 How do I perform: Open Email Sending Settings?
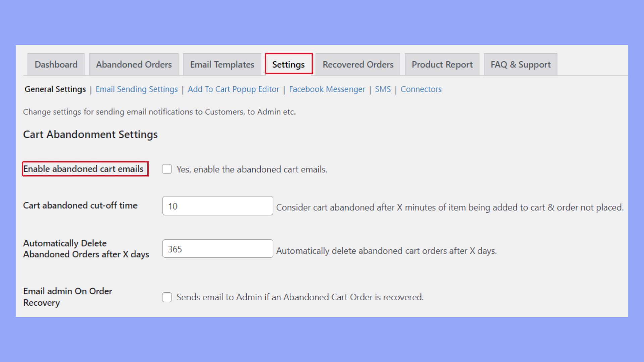[136, 89]
